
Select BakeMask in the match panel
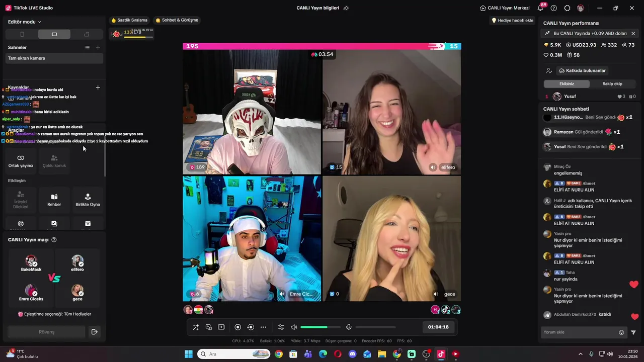[31, 263]
